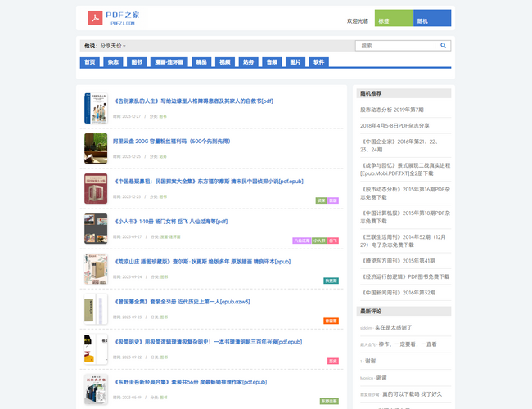This screenshot has height=409, width=532.
Task: Open the 阿里云盘 200G post thumbnail
Action: click(96, 148)
